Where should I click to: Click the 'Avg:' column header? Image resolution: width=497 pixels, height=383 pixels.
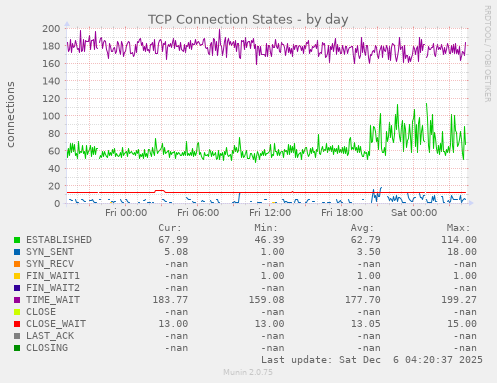pyautogui.click(x=362, y=228)
